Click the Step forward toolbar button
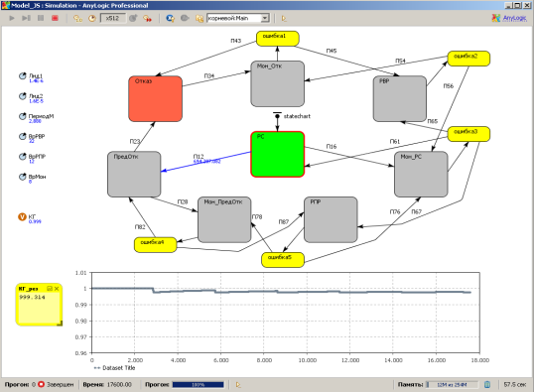 pos(26,18)
